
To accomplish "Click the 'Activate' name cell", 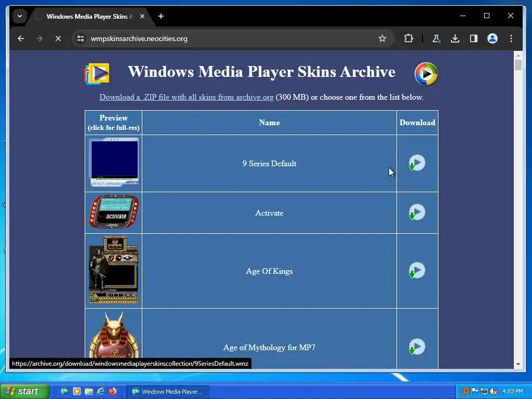I will [270, 212].
